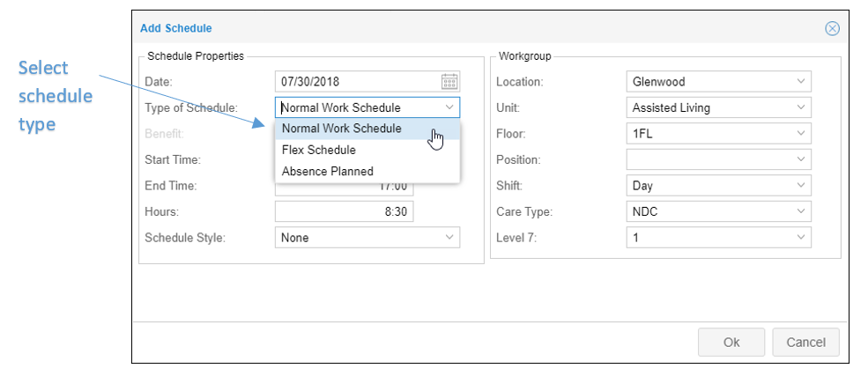Focus the Date field showing 07/30/2018
The image size is (868, 376).
(359, 82)
